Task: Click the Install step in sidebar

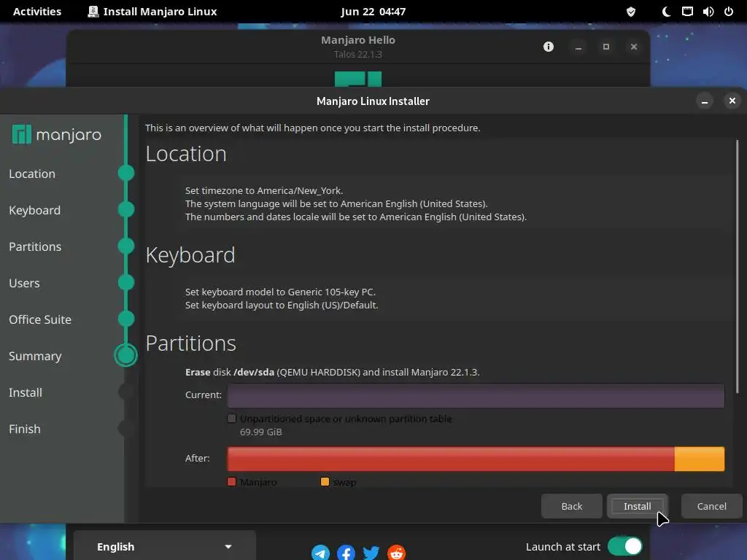Action: point(26,392)
